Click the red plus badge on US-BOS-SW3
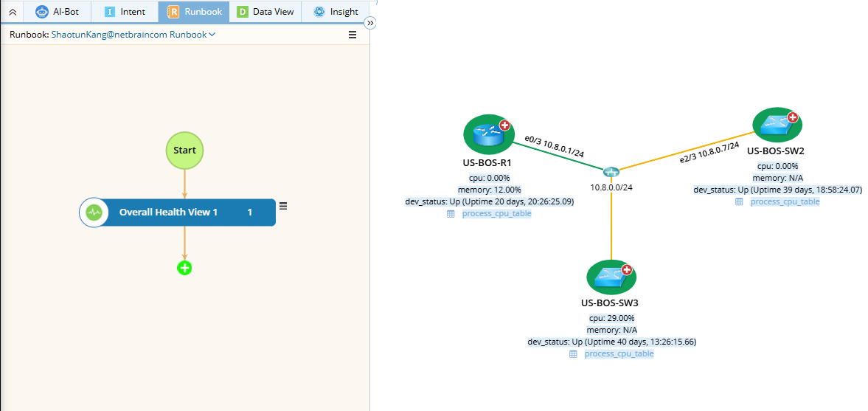 click(627, 270)
